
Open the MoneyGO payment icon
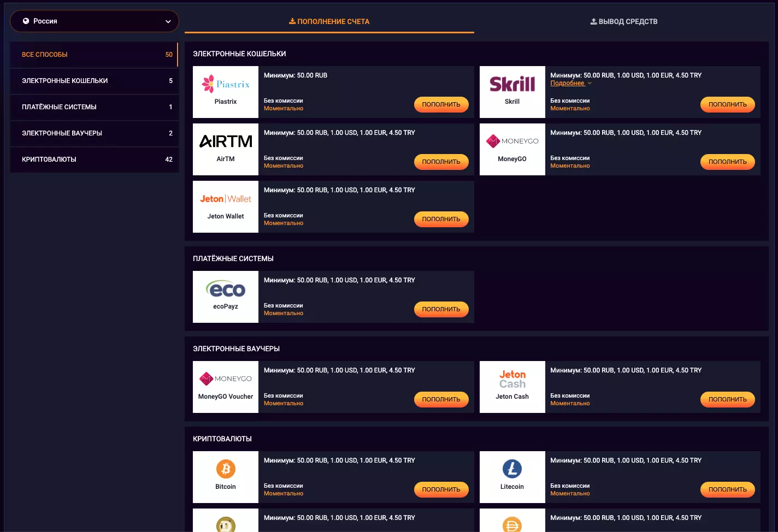click(x=512, y=141)
